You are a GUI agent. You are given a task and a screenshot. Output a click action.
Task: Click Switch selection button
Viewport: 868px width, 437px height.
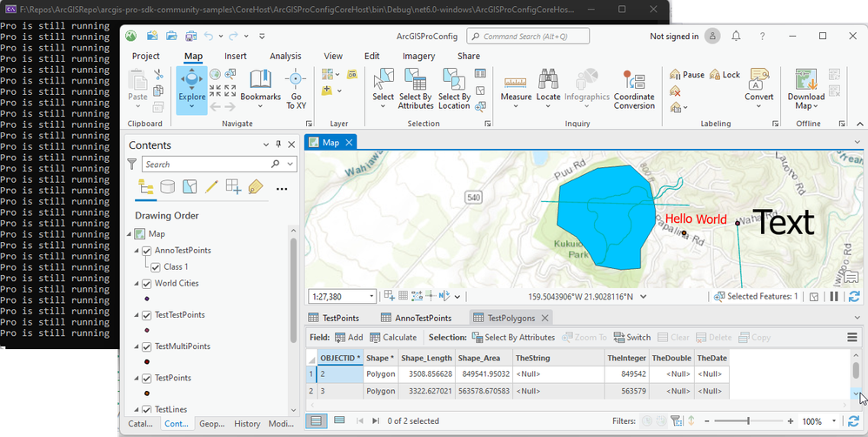point(631,337)
